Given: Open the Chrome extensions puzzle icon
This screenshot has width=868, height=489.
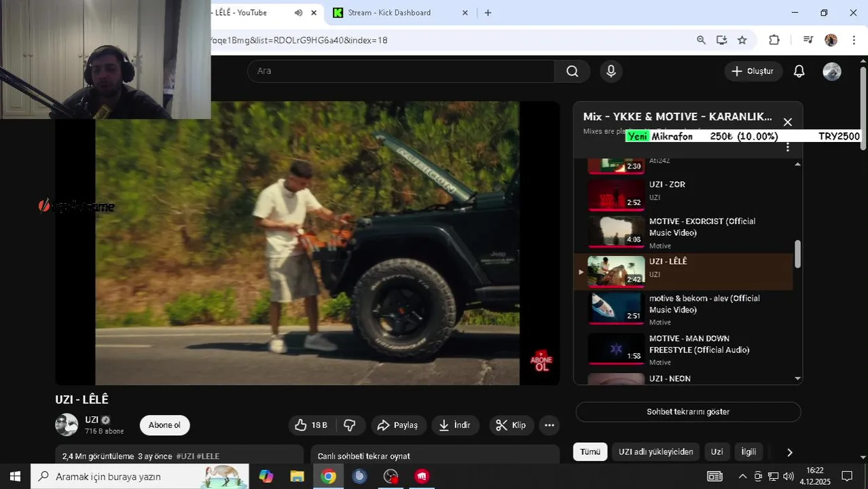Looking at the screenshot, I should point(774,40).
